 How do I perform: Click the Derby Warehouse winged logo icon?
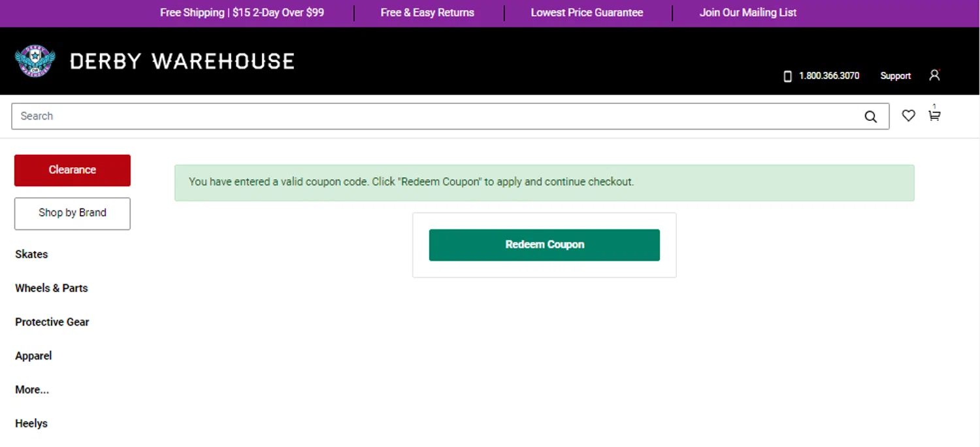[x=35, y=61]
